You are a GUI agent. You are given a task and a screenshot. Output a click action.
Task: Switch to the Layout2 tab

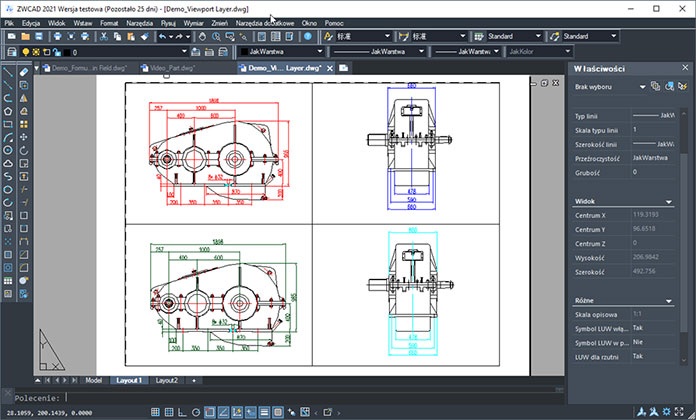tap(166, 381)
